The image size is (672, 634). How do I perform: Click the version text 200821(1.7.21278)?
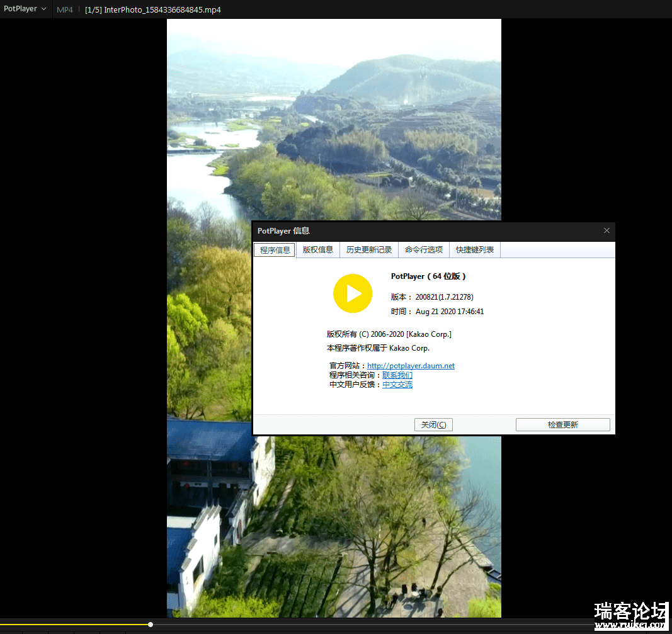click(445, 297)
